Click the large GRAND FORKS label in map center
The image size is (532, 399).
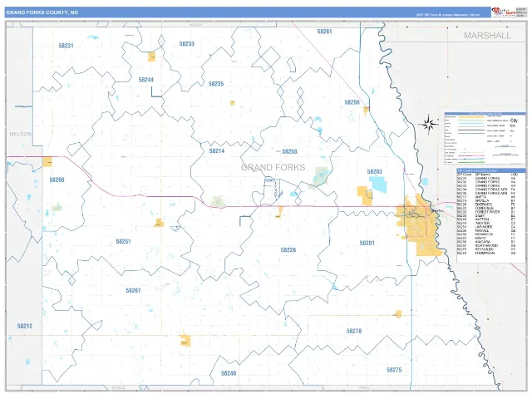(273, 167)
